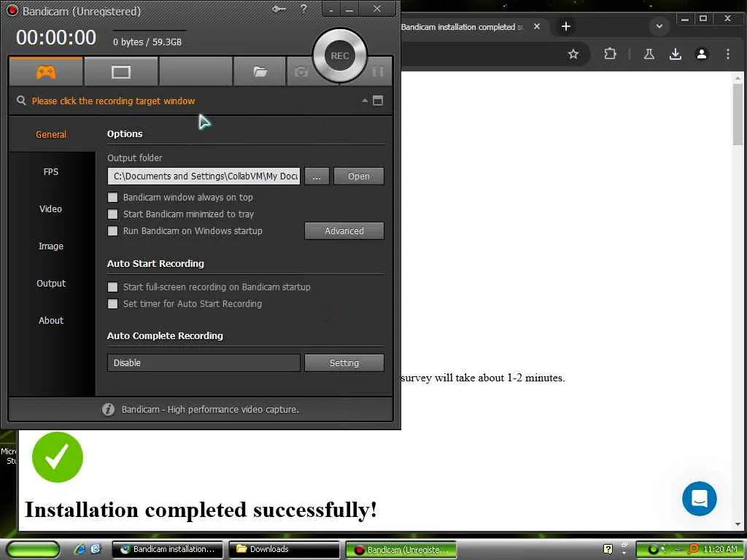This screenshot has width=747, height=560.
Task: Enable Start Bandicam minimized to tray
Action: [x=113, y=214]
